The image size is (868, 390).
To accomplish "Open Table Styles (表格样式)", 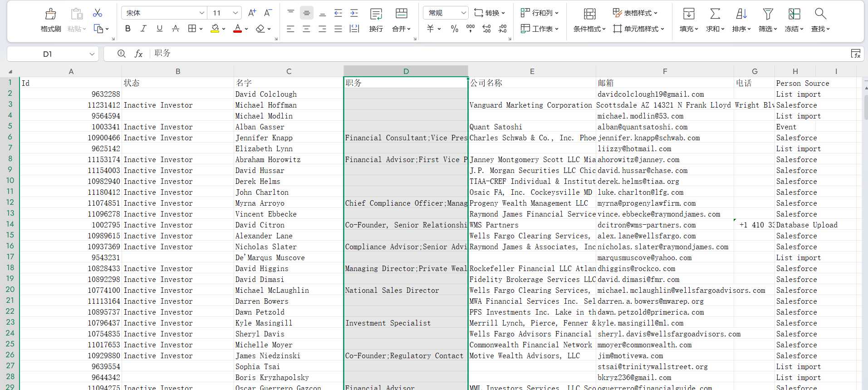I will pos(635,13).
